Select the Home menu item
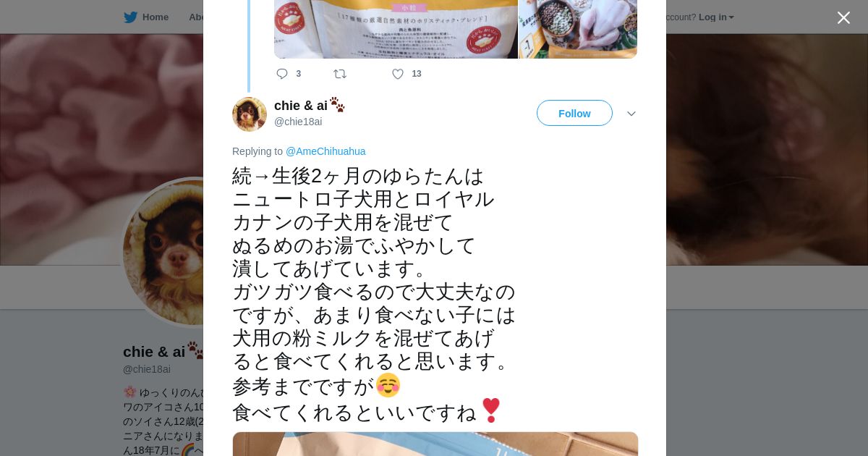Viewport: 868px width, 456px height. pos(155,17)
